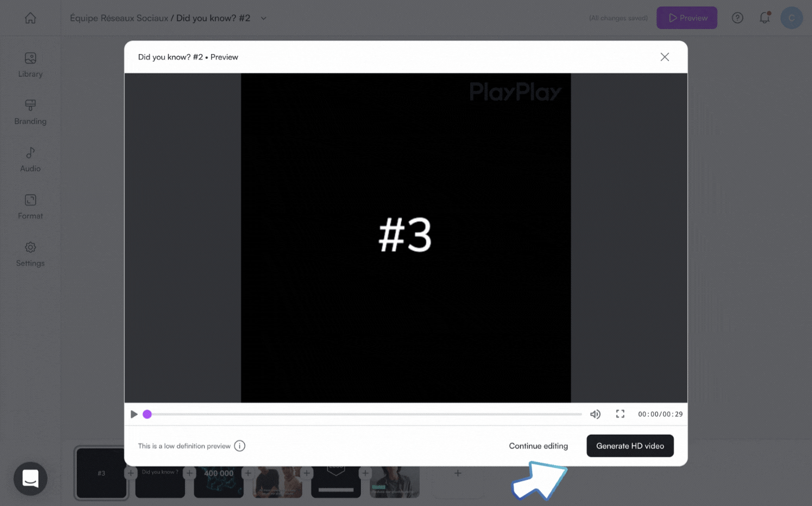
Task: Expand the project title dropdown chevron
Action: (x=264, y=18)
